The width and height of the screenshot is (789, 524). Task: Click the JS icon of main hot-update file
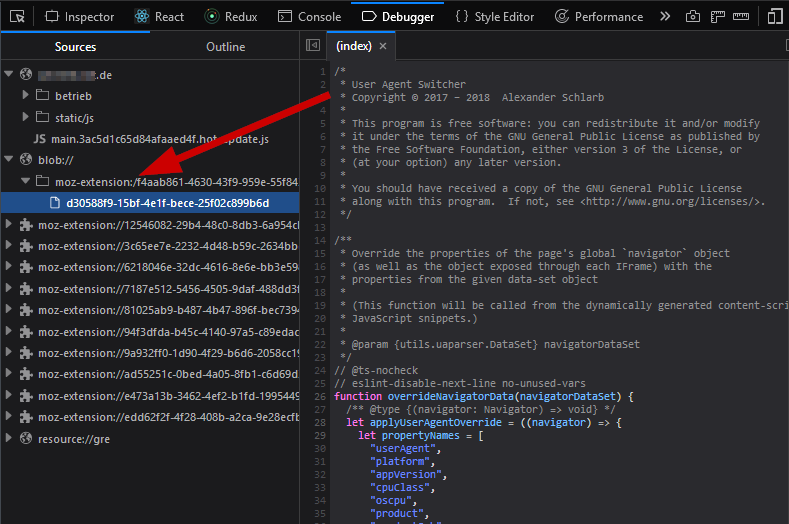click(40, 139)
